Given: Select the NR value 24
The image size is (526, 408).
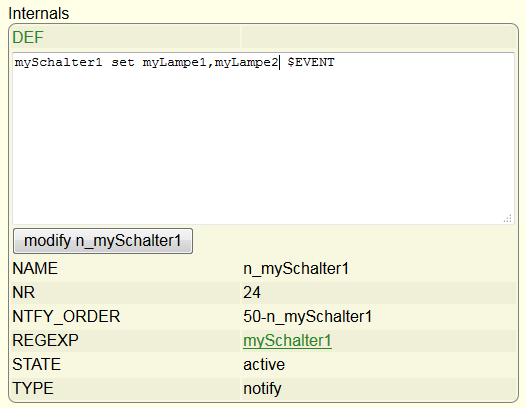Looking at the screenshot, I should (252, 293).
